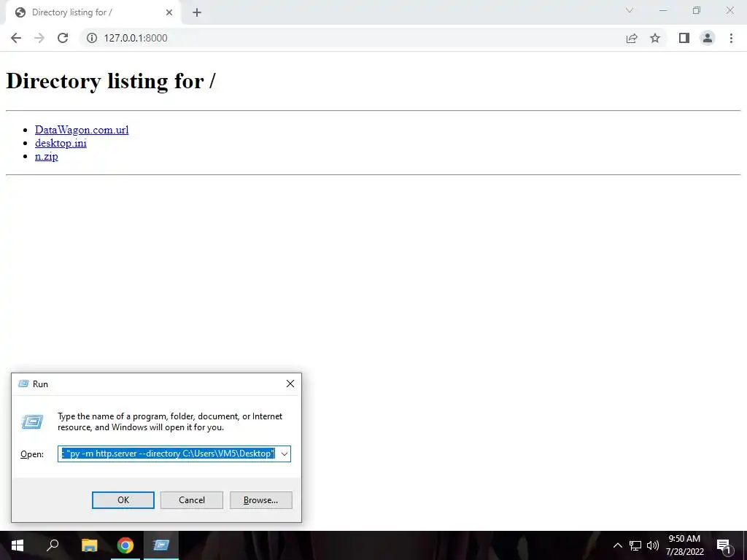Expand the Open command history dropdown
The height and width of the screenshot is (560, 747).
[x=285, y=454]
